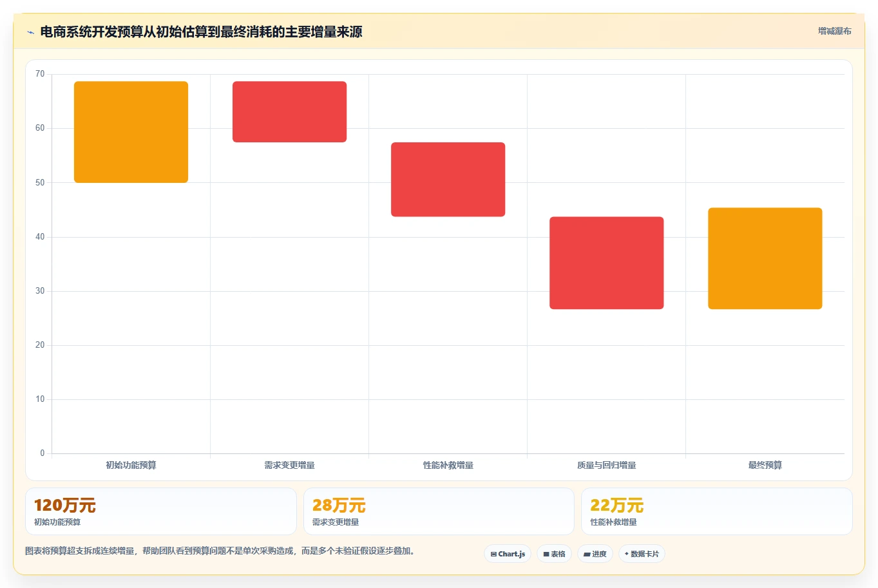Click the 性能补救增量 caption under 22万元

coord(613,522)
